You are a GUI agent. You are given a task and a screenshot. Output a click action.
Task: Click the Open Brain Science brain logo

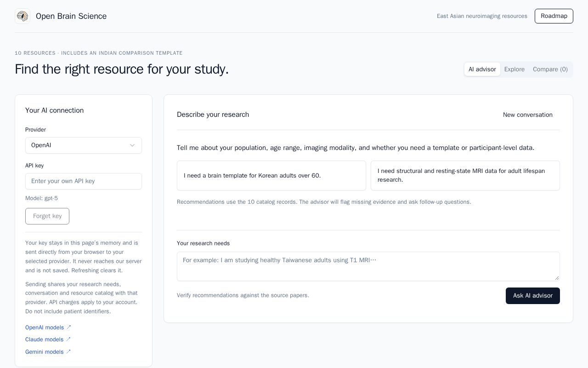(23, 16)
